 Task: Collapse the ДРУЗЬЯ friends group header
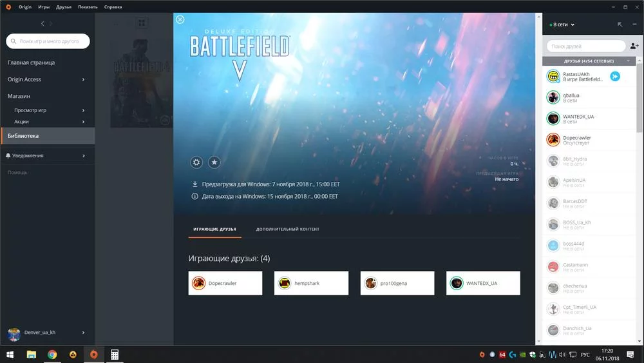click(589, 61)
